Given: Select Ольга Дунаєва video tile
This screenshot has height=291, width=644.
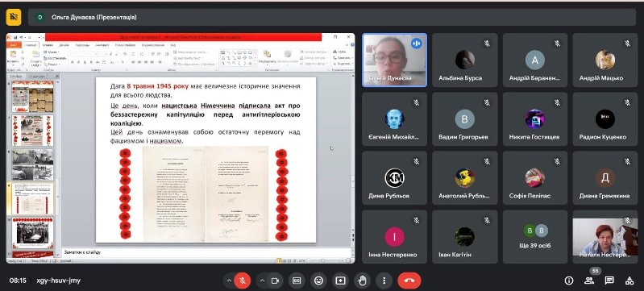Looking at the screenshot, I should [394, 60].
